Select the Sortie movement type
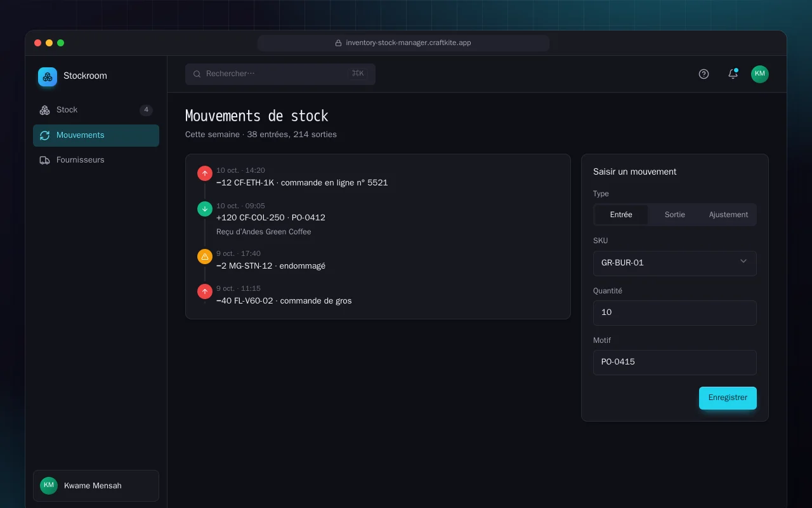The height and width of the screenshot is (508, 812). pos(675,215)
